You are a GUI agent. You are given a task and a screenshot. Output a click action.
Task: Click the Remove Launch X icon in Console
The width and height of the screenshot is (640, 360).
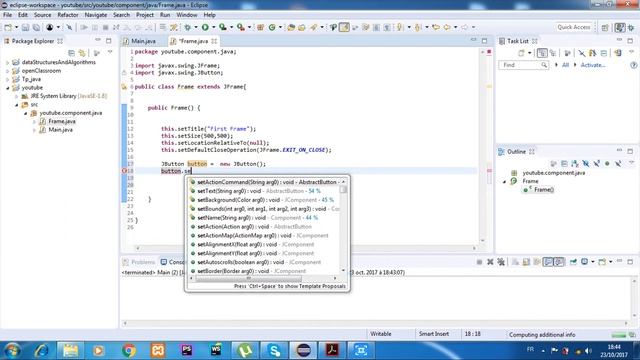pos(490,262)
